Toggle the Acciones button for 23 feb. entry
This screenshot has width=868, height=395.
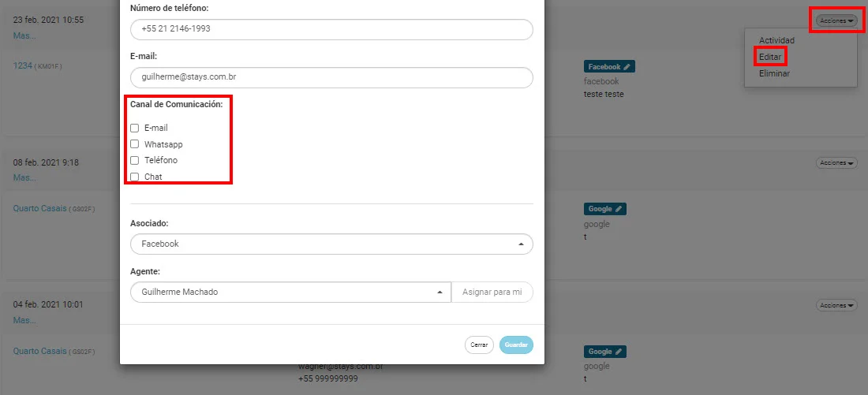(836, 20)
